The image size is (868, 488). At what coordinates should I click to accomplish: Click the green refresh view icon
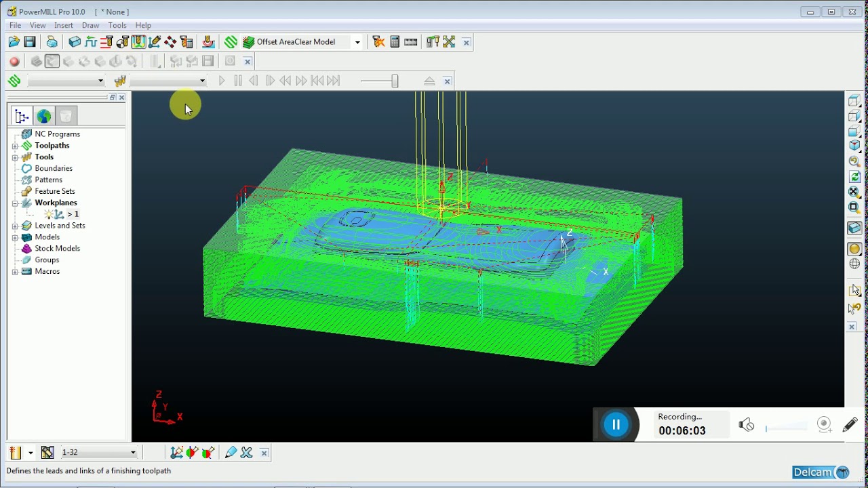pyautogui.click(x=854, y=177)
